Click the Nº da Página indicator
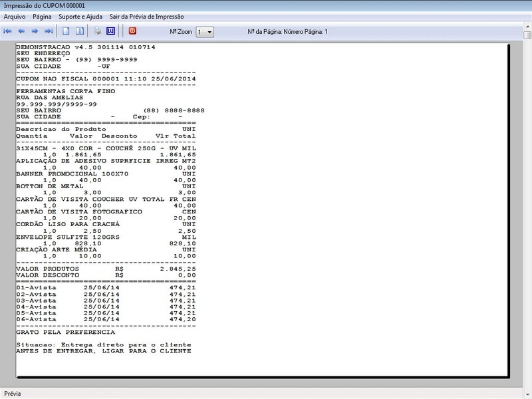532x399 pixels. [x=287, y=32]
